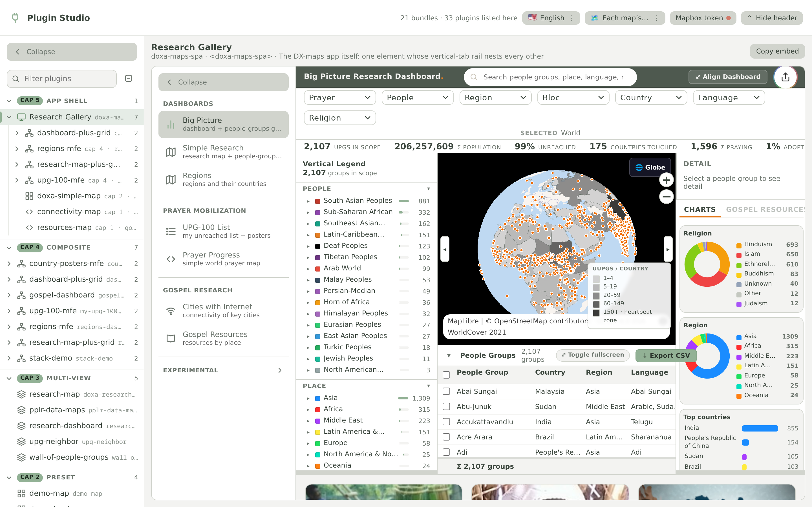Open the Religion filter dropdown
The width and height of the screenshot is (812, 507).
(x=339, y=118)
